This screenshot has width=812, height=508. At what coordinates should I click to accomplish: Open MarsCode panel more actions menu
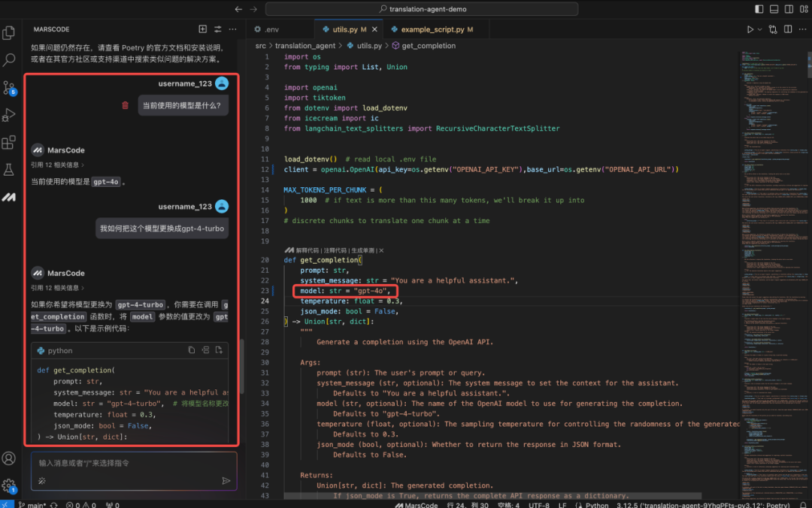click(232, 29)
